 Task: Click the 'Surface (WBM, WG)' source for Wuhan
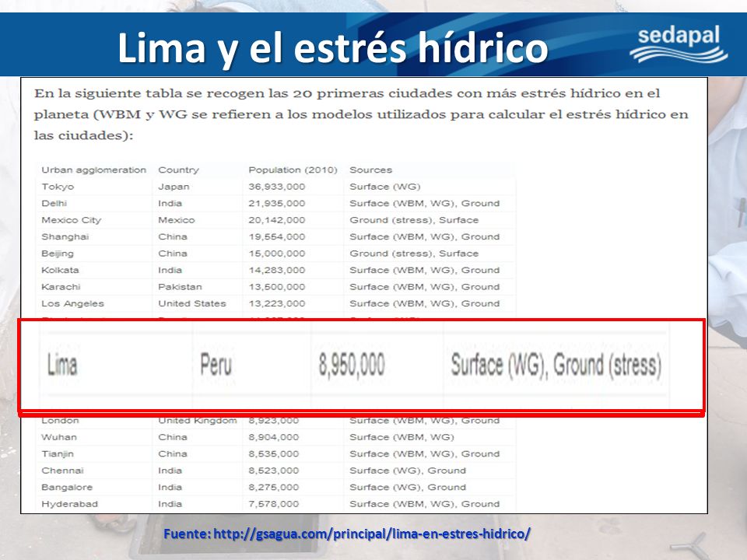(402, 437)
